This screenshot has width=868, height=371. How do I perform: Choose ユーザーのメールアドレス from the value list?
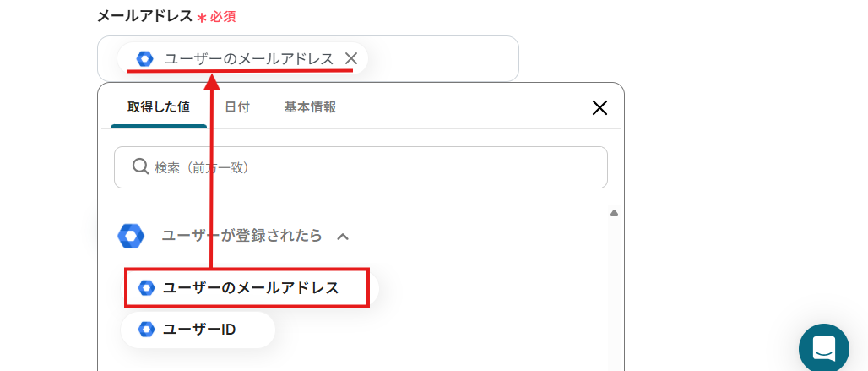click(x=250, y=288)
